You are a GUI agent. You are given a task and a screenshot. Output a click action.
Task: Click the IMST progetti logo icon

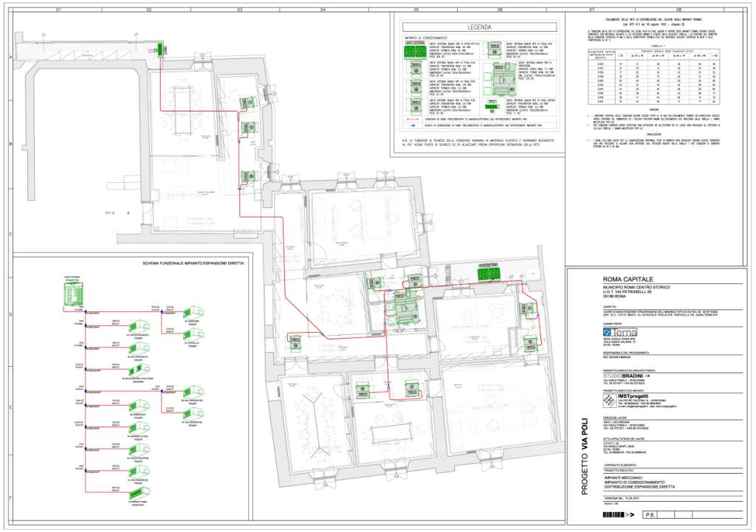tap(610, 400)
